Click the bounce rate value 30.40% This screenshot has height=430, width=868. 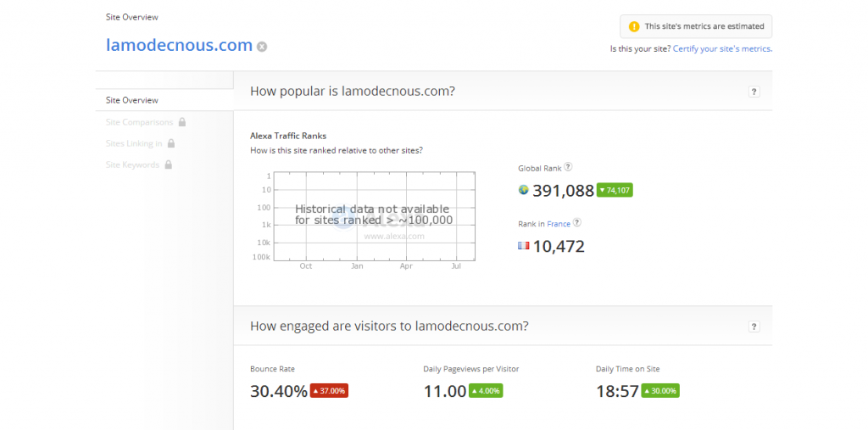(278, 391)
